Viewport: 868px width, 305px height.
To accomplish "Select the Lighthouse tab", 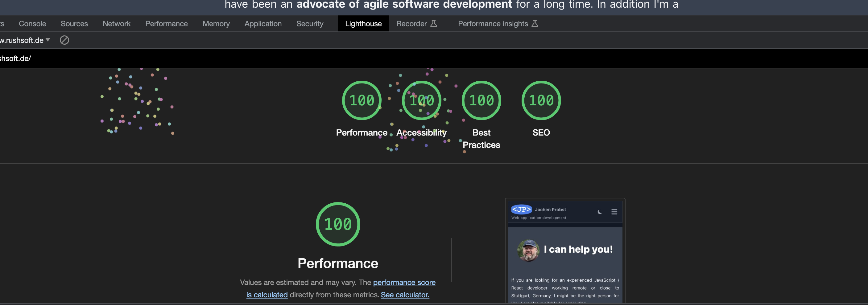I will click(363, 23).
